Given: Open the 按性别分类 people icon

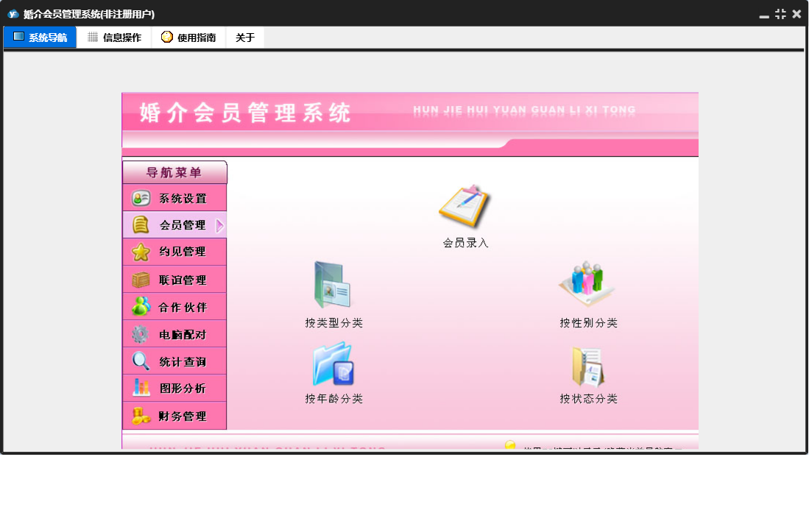Looking at the screenshot, I should pos(587,284).
